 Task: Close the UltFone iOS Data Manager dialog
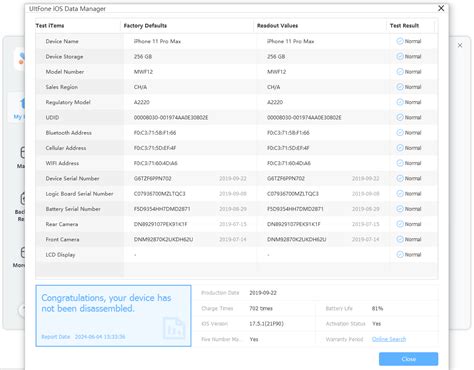click(x=441, y=8)
